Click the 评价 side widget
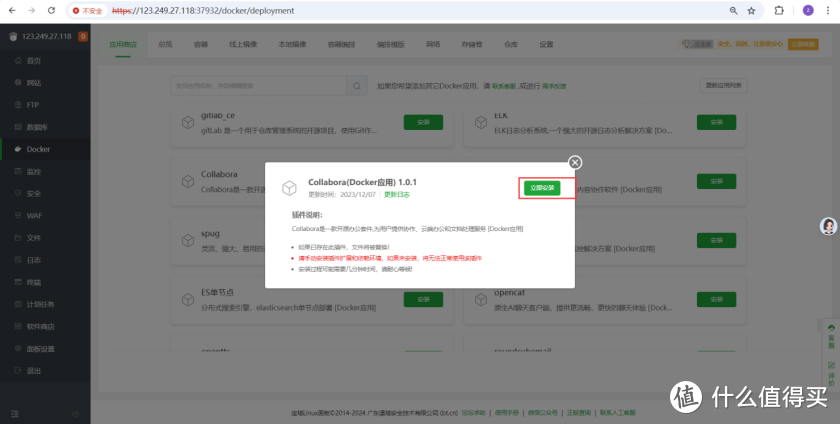 [x=831, y=373]
